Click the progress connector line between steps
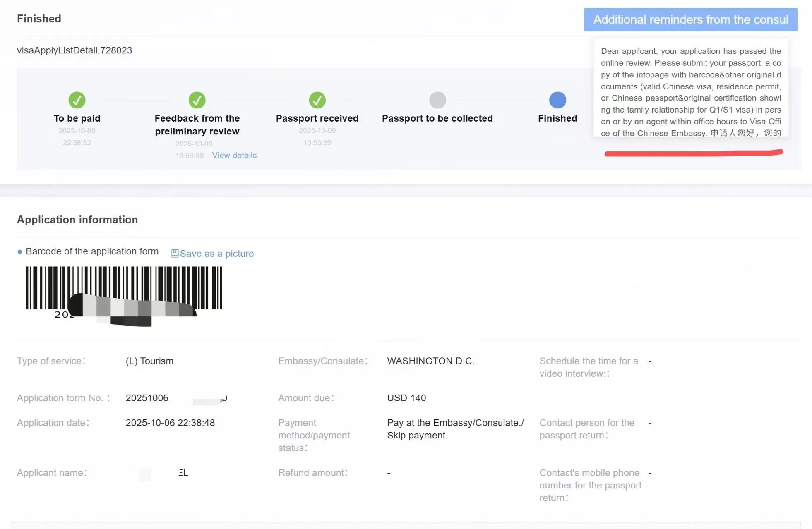This screenshot has height=529, width=812. 137,100
